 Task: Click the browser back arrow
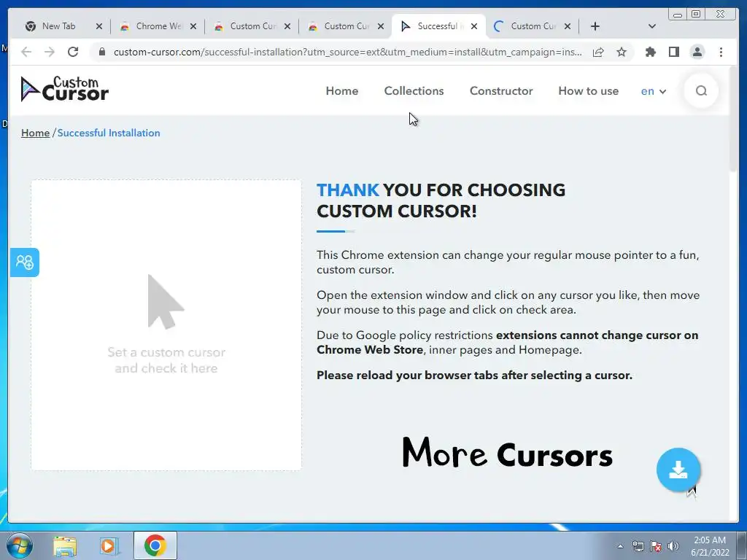tap(26, 52)
